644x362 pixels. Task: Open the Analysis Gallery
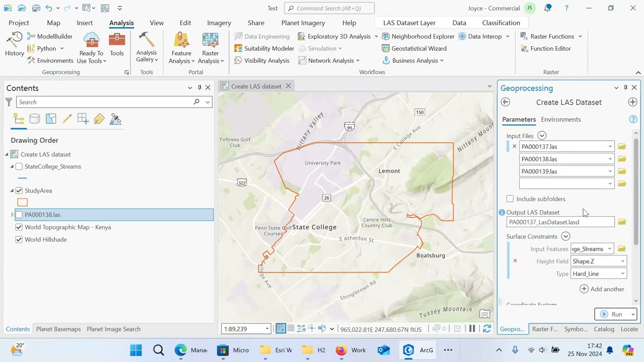click(x=146, y=48)
